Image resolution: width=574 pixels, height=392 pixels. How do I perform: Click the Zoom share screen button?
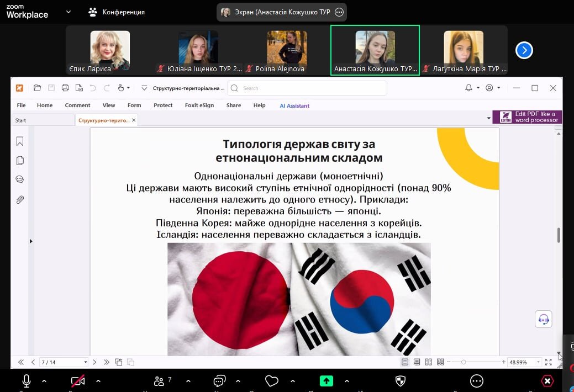(x=327, y=381)
